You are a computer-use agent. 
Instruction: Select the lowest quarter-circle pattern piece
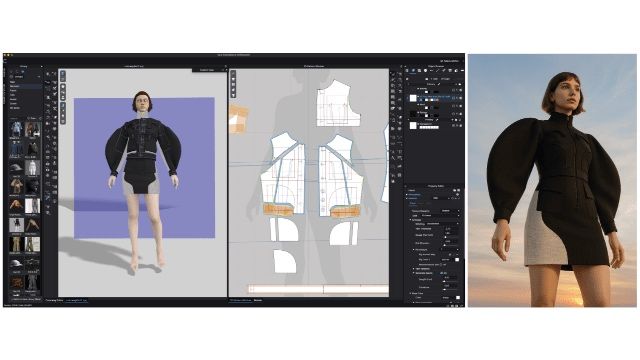pyautogui.click(x=284, y=261)
